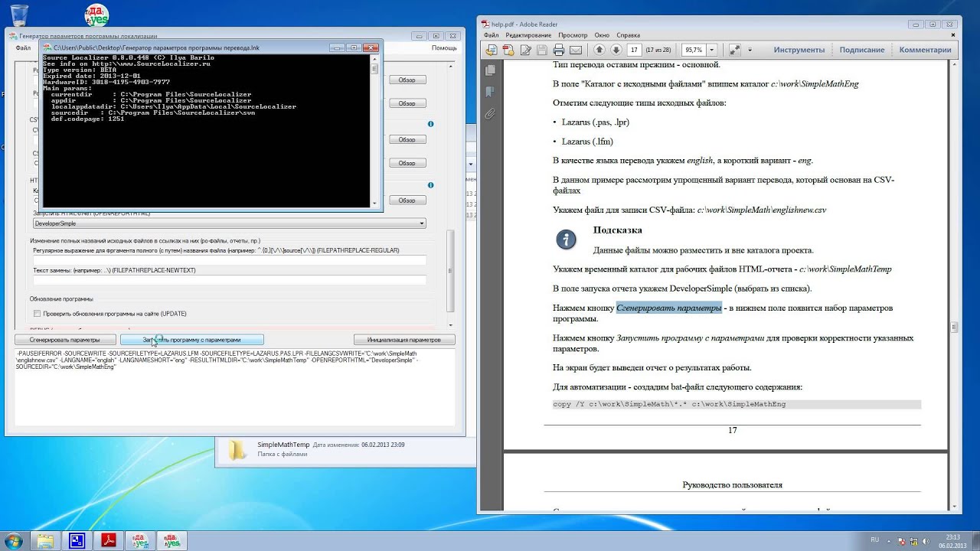Switch to Adobe Reader via the taskbar icon
980x551 pixels.
coord(108,541)
